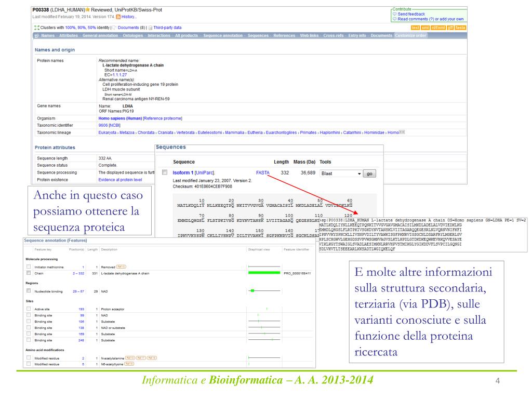
Task: Click the first Ref badge after N-acetylalanine
Action: [x=130, y=357]
